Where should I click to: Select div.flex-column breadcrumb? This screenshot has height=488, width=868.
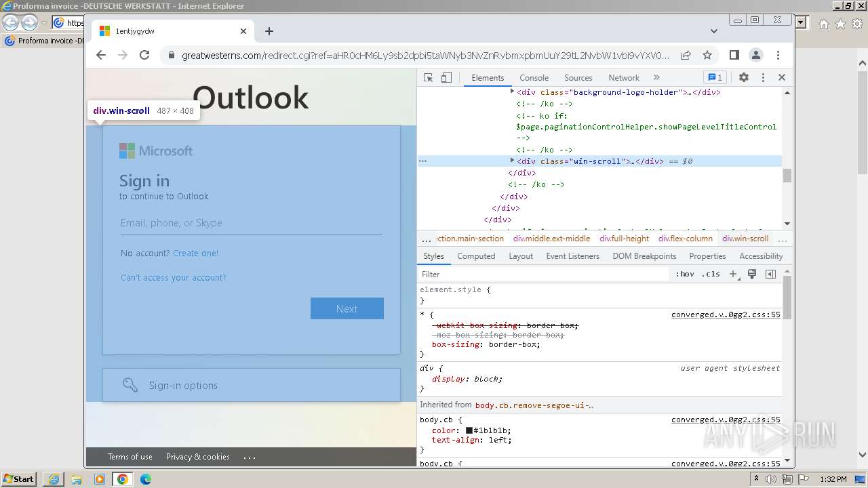(x=685, y=239)
